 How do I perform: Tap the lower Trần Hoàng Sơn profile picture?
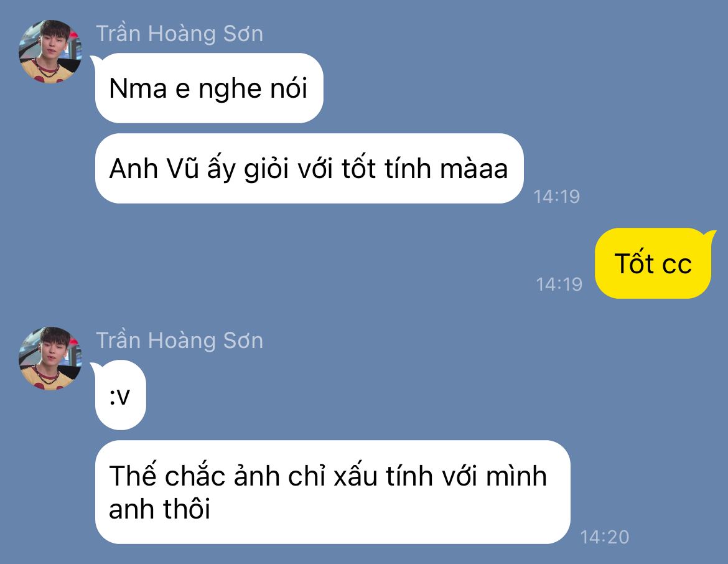(50, 358)
